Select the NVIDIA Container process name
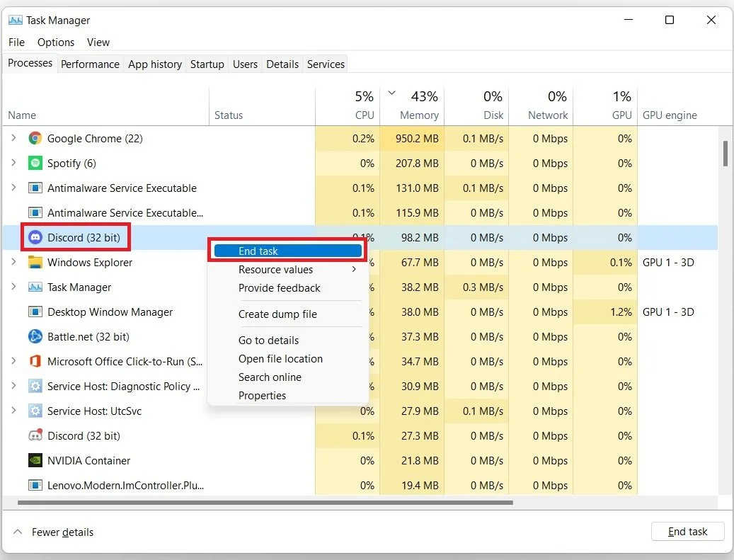 [x=88, y=461]
